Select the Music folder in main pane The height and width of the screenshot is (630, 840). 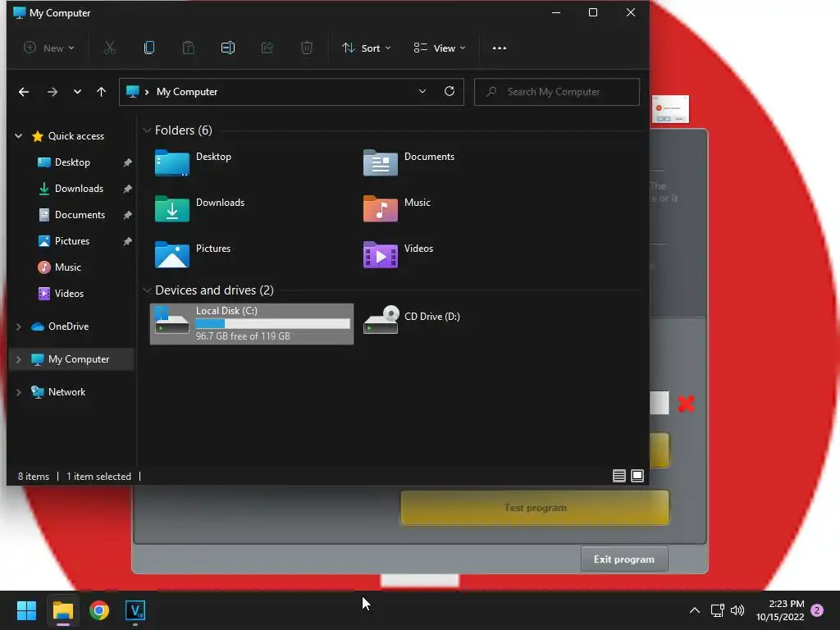397,209
